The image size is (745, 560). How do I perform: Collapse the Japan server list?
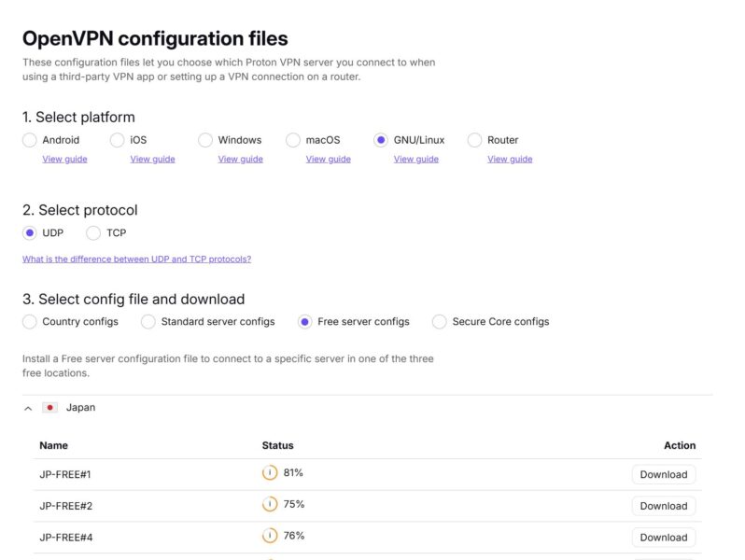click(28, 408)
